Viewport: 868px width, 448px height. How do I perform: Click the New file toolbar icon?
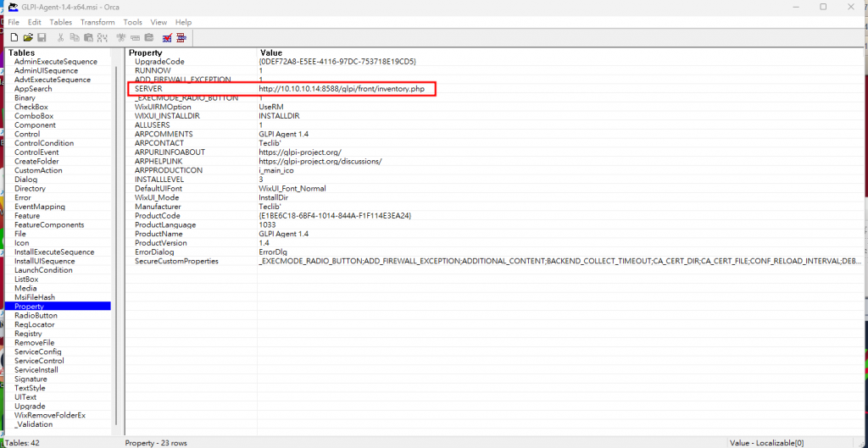tap(15, 37)
